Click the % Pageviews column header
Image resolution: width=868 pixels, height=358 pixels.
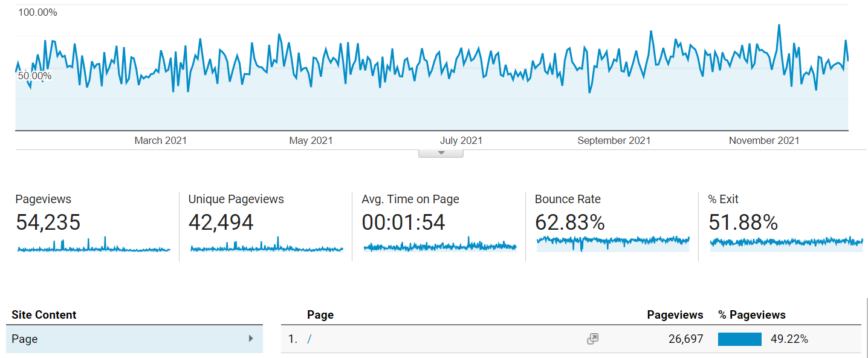click(752, 315)
